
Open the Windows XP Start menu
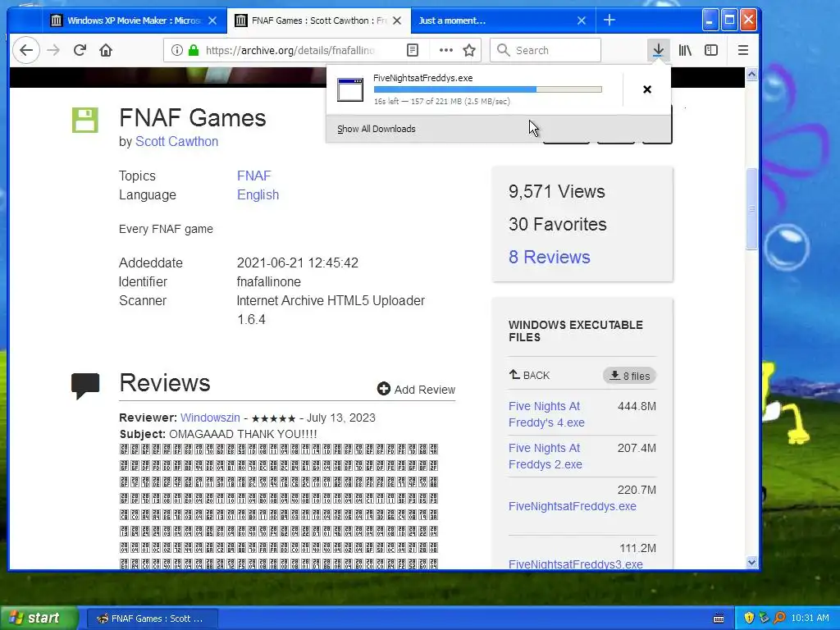39,618
